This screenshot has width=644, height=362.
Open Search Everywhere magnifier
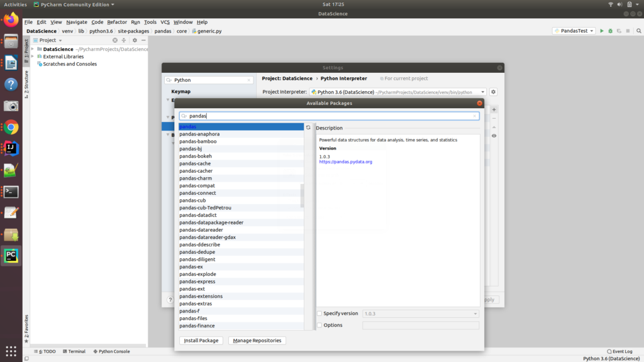coord(638,30)
